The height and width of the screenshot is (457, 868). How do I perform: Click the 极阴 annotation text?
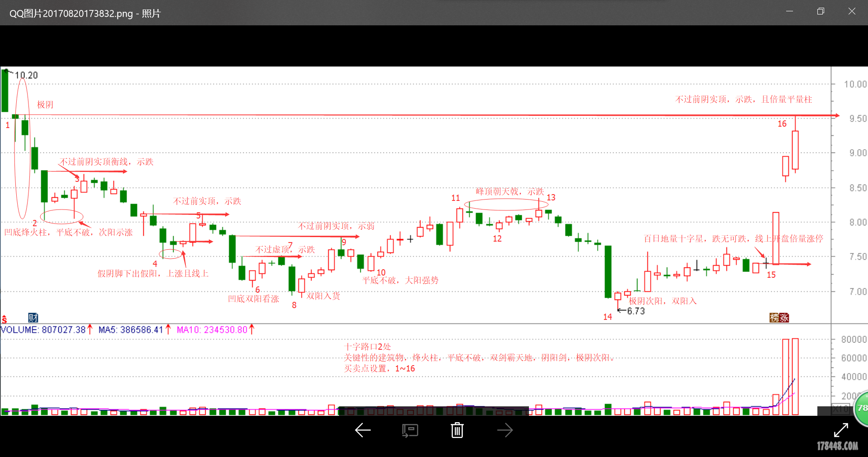(45, 105)
